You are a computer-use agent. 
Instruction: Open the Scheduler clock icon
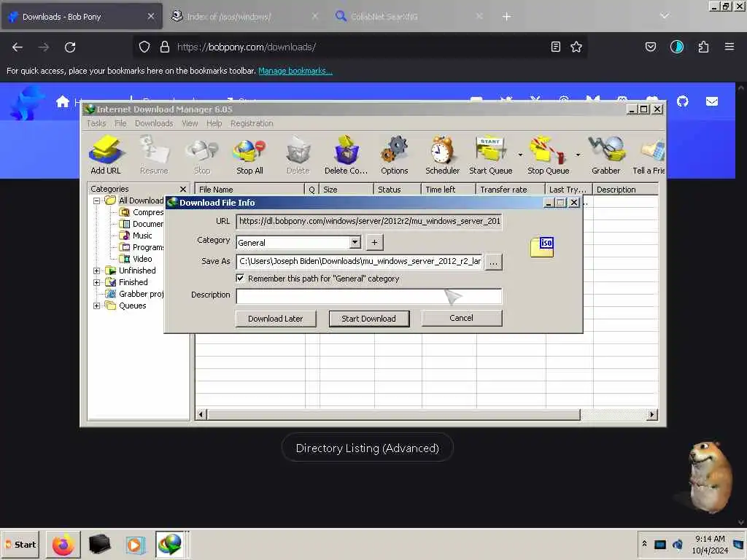442,155
